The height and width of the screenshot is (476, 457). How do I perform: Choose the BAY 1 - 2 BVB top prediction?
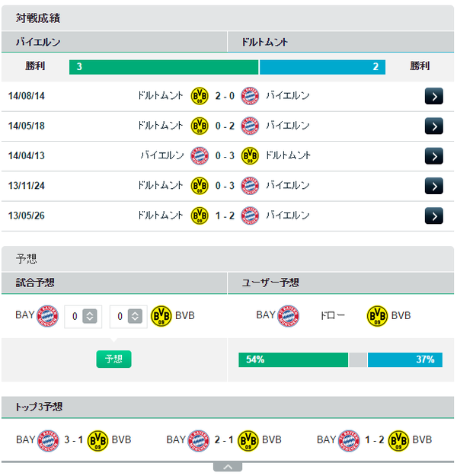coord(375,440)
